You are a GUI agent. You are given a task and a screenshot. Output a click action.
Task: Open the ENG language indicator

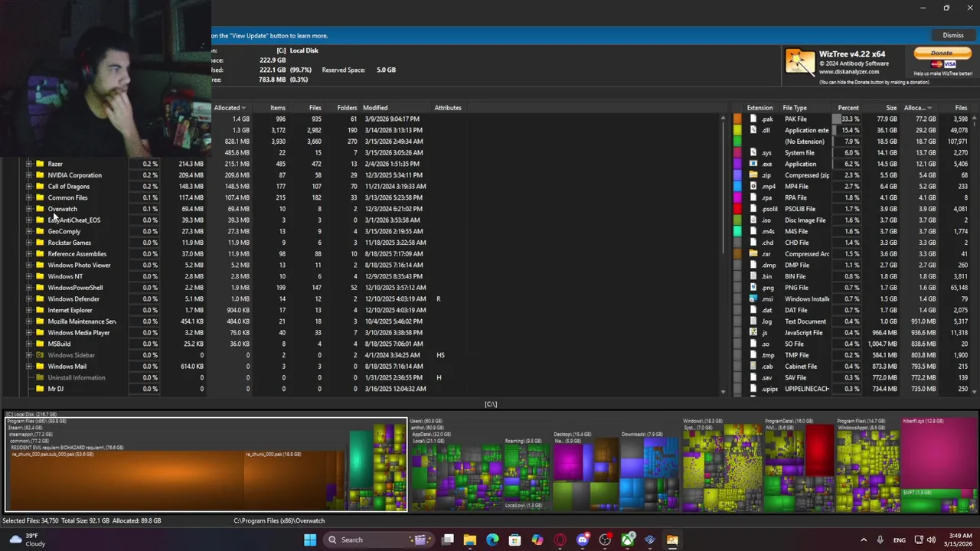click(x=900, y=540)
